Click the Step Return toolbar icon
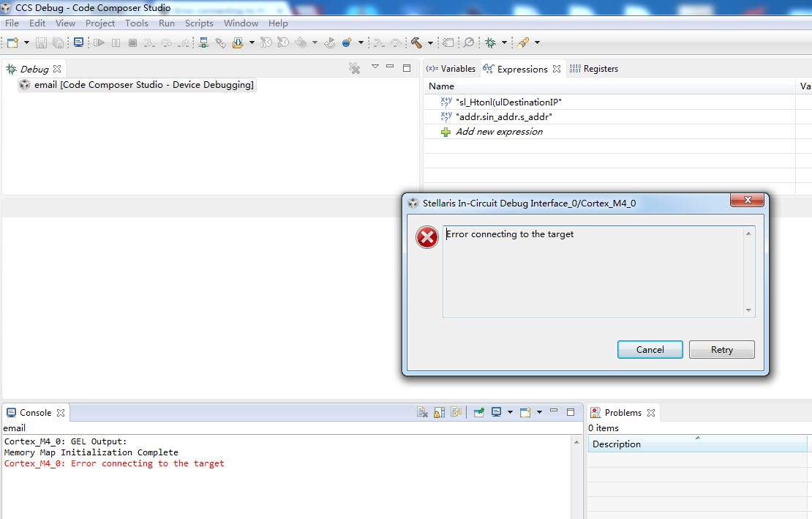 pyautogui.click(x=184, y=43)
